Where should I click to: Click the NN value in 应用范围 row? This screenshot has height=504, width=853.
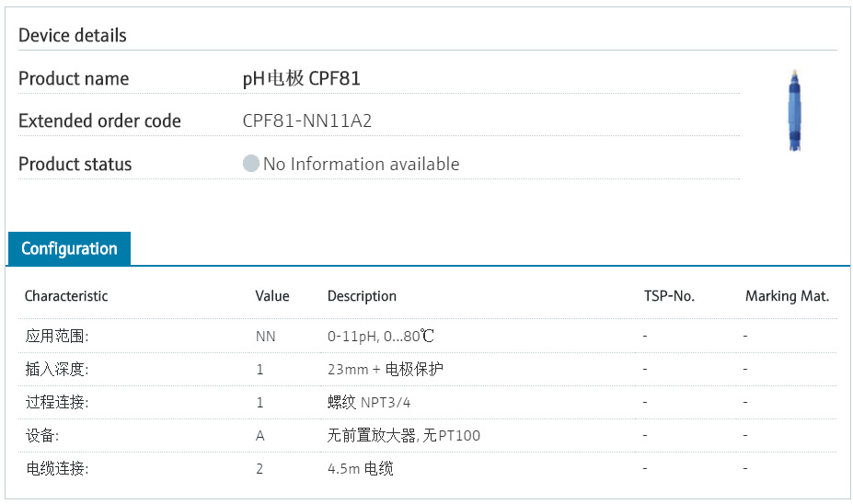click(x=265, y=337)
